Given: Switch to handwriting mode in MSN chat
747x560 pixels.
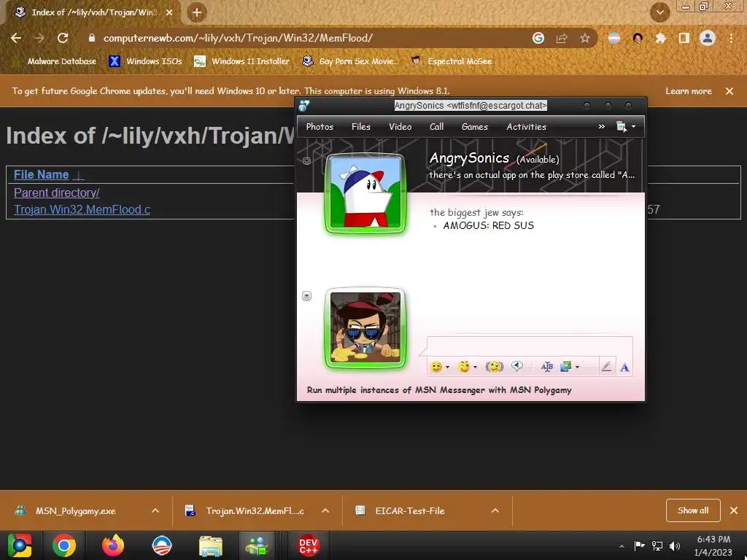Looking at the screenshot, I should pyautogui.click(x=606, y=366).
